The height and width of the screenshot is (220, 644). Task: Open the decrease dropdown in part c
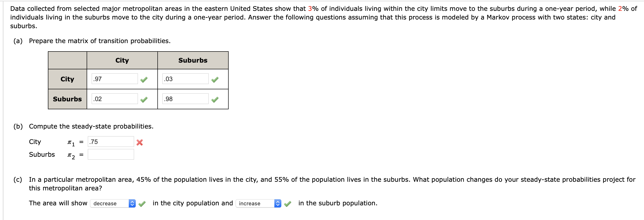pyautogui.click(x=110, y=203)
